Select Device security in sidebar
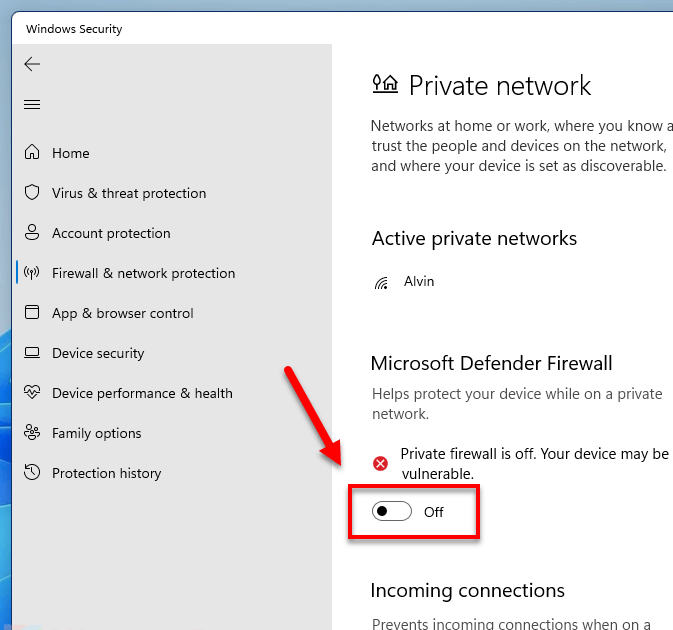The height and width of the screenshot is (630, 673). point(98,353)
